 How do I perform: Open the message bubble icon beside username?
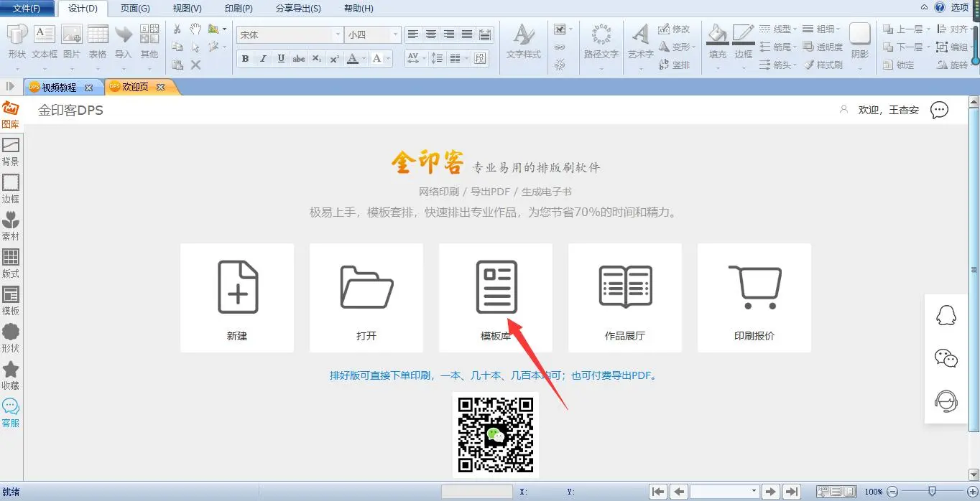(x=939, y=110)
